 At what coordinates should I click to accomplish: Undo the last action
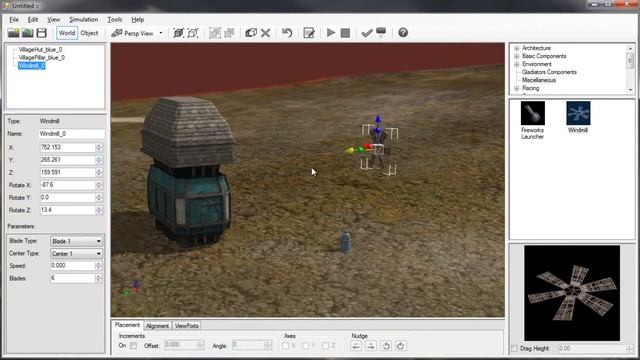click(x=287, y=33)
